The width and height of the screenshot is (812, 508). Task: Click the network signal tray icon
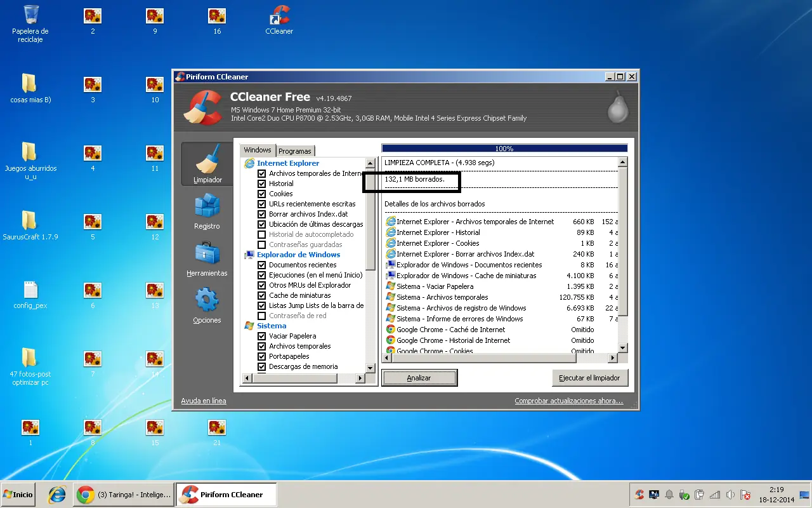[715, 495]
